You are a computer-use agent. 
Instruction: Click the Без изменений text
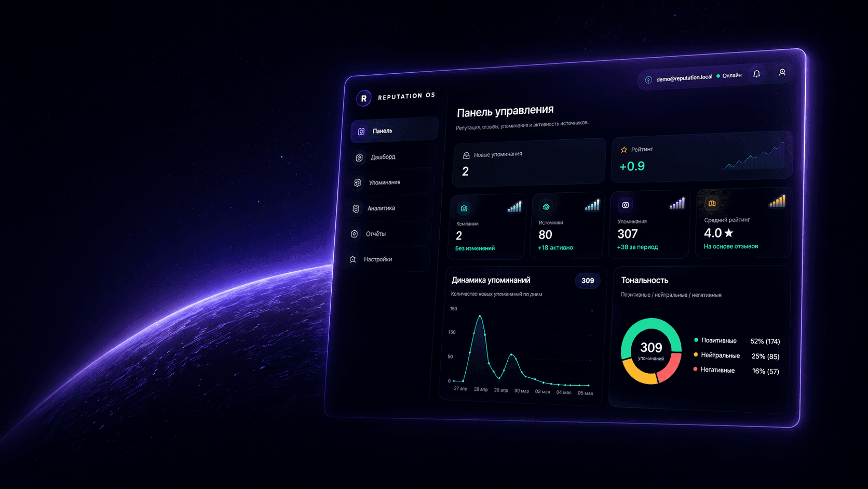click(475, 248)
